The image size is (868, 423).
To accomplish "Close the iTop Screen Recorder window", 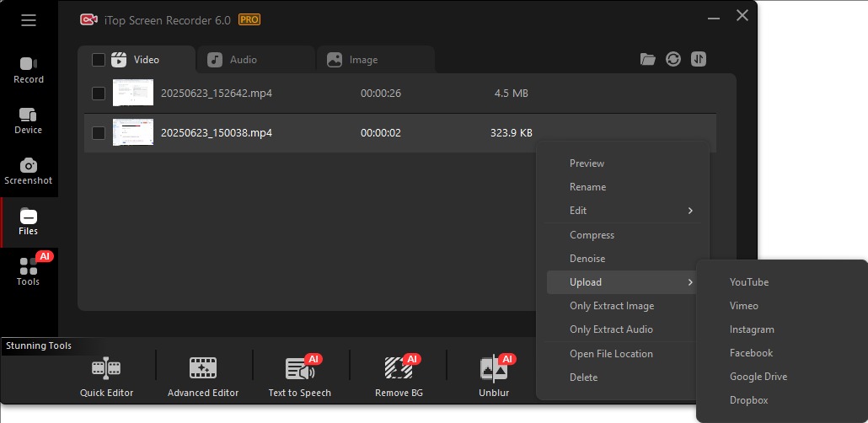I will pos(742,15).
